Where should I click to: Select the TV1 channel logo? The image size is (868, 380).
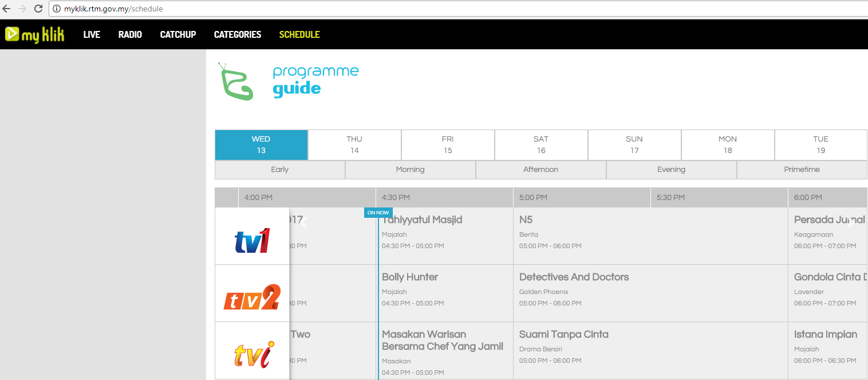252,241
